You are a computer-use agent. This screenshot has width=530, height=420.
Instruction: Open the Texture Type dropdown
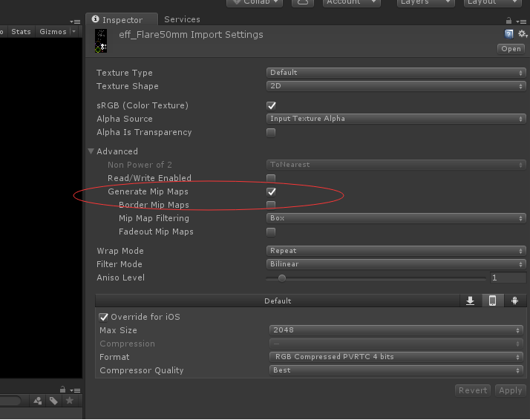click(396, 73)
